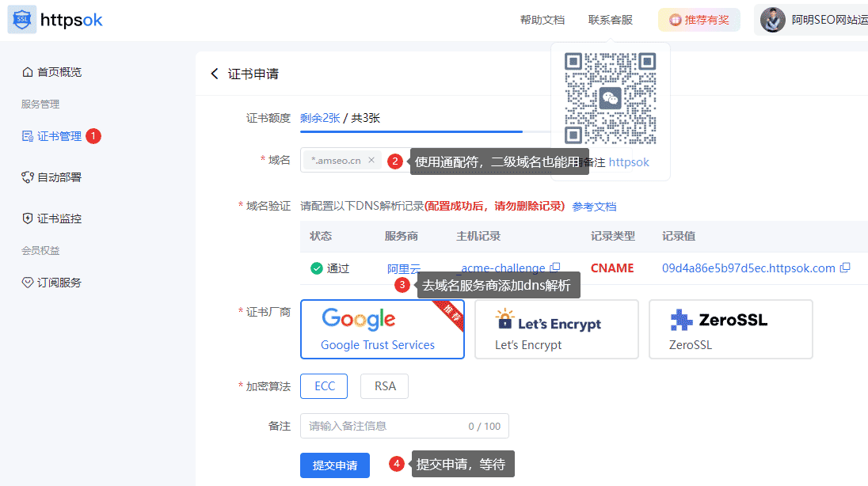Click the WeChat QR code image
This screenshot has width=868, height=486.
tap(610, 98)
